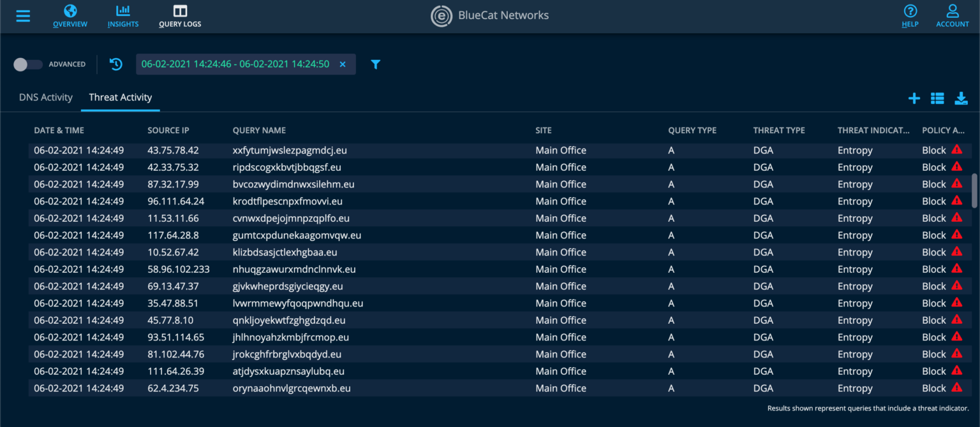980x427 pixels.
Task: Export logs using the download icon
Action: 961,98
